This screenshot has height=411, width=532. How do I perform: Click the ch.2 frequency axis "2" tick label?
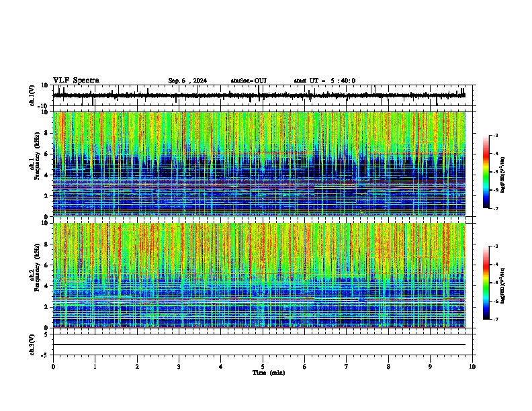point(47,307)
